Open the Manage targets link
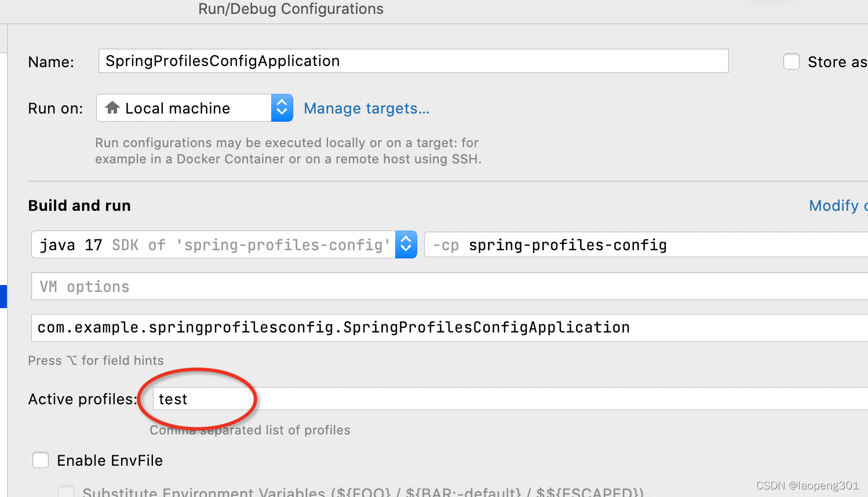This screenshot has height=497, width=868. point(366,108)
